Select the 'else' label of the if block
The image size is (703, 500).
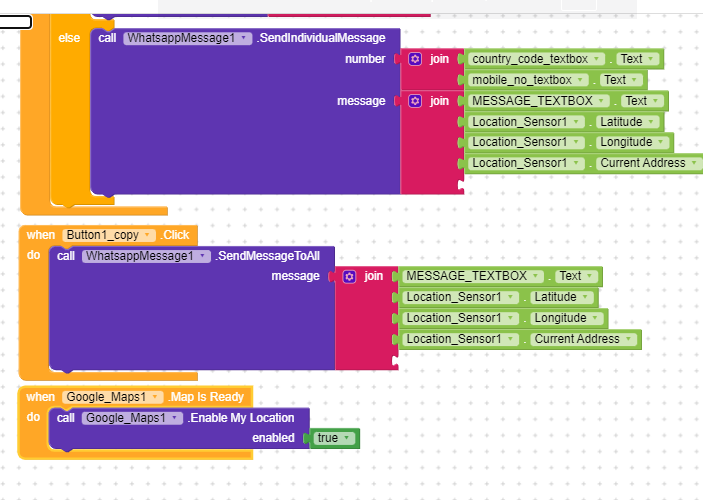click(x=69, y=38)
